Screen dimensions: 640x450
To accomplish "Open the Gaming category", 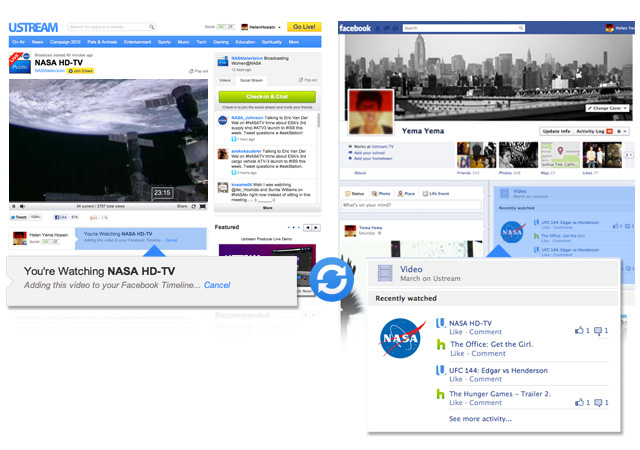I will click(221, 42).
